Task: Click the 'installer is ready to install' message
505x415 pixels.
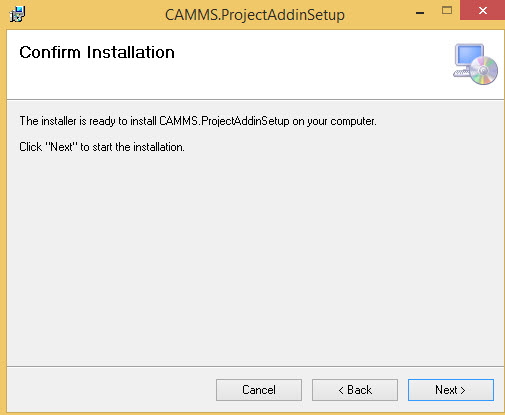Action: click(x=198, y=121)
